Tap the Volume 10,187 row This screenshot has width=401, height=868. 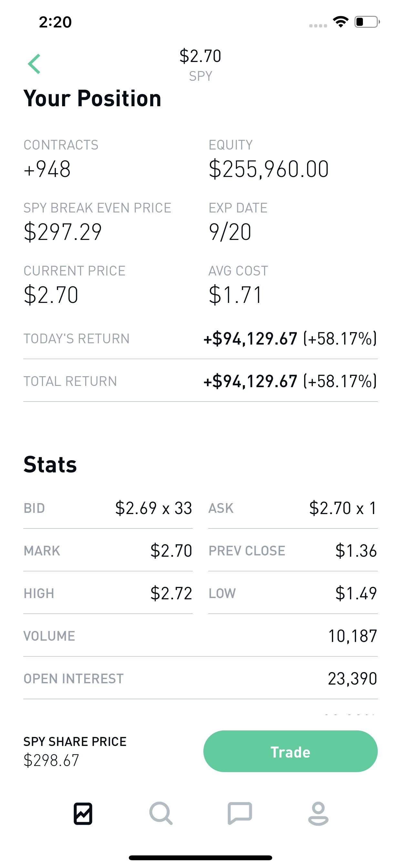click(x=200, y=636)
